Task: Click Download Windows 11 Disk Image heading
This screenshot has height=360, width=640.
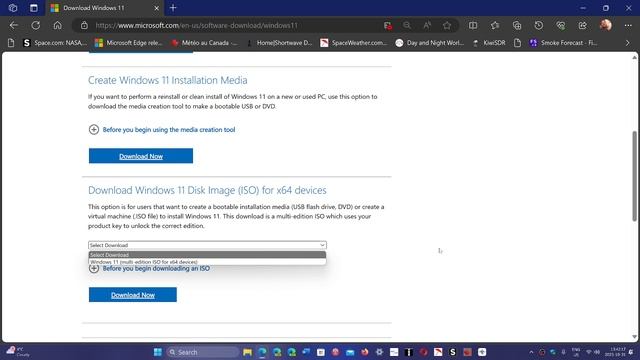Action: tap(207, 190)
